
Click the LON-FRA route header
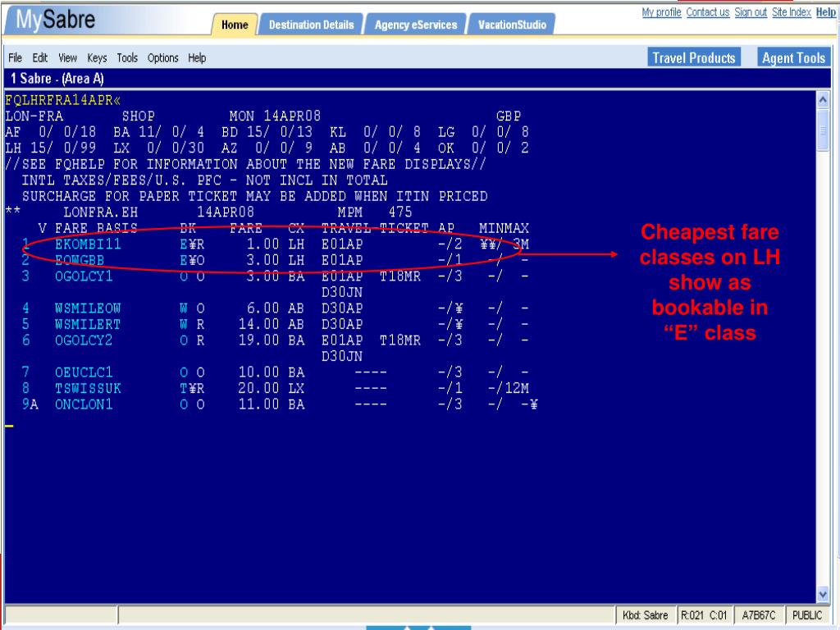[x=34, y=116]
